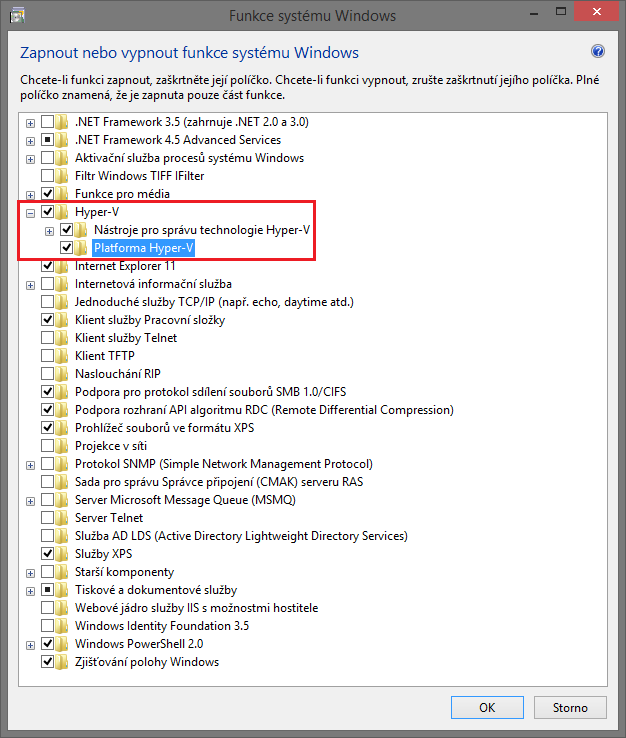
Task: Select the Server Telnet list item
Action: (x=109, y=518)
